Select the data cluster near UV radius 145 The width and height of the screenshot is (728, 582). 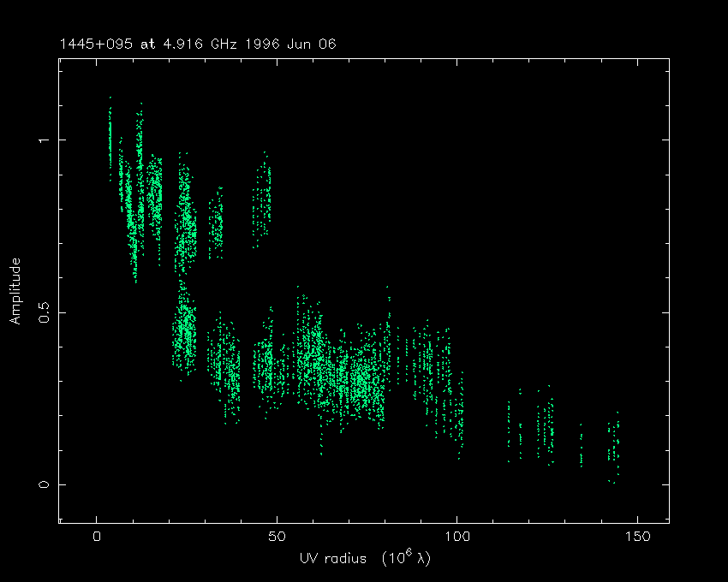click(613, 445)
